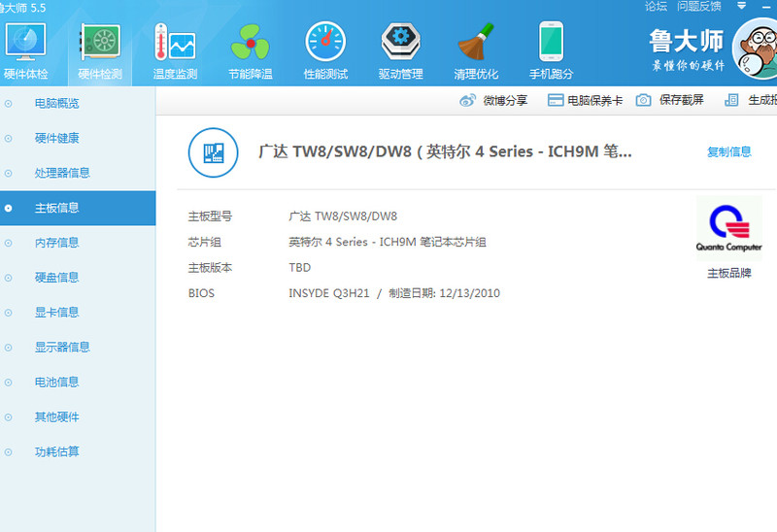Click the 芯片组 field label
The height and width of the screenshot is (532, 777).
[x=205, y=243]
